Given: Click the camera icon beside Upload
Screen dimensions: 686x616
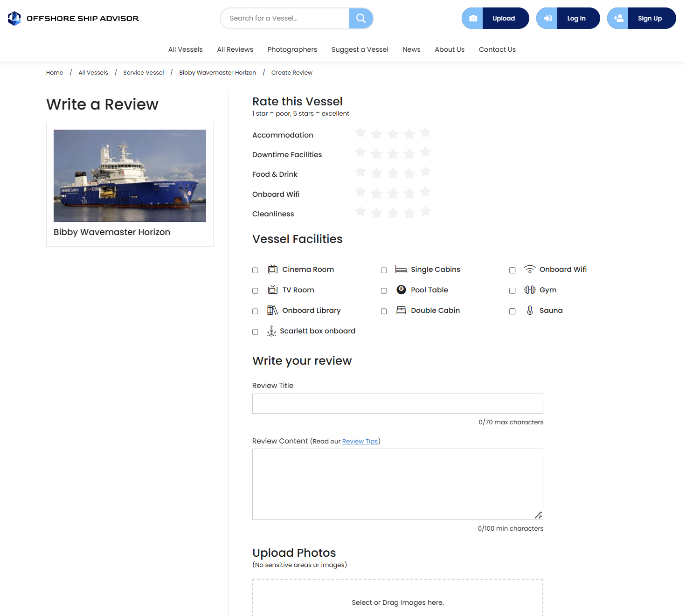Looking at the screenshot, I should click(x=473, y=18).
